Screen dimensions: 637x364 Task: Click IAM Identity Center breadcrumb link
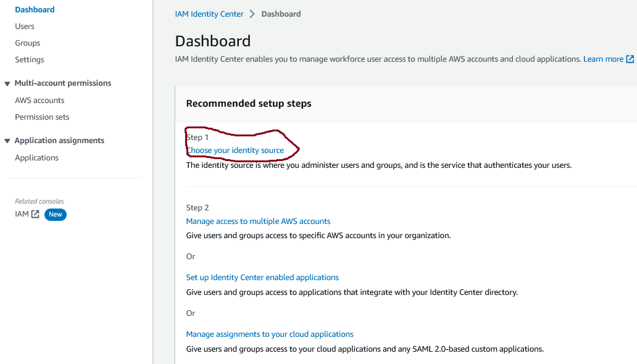coord(209,14)
